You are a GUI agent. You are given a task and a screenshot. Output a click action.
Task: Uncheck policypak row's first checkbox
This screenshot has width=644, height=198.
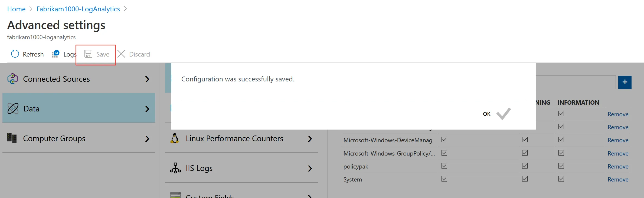444,166
